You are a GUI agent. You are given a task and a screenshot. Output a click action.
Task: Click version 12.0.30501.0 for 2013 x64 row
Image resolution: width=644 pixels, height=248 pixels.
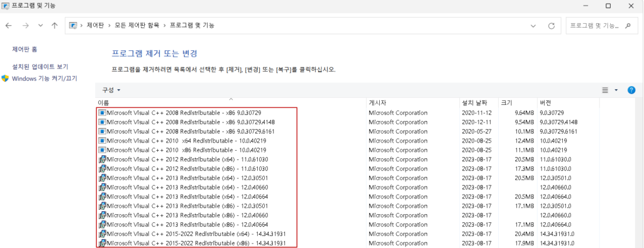(556, 178)
